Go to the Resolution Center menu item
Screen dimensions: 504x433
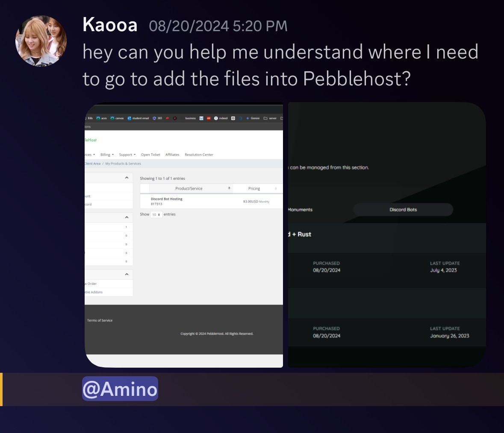coord(199,155)
